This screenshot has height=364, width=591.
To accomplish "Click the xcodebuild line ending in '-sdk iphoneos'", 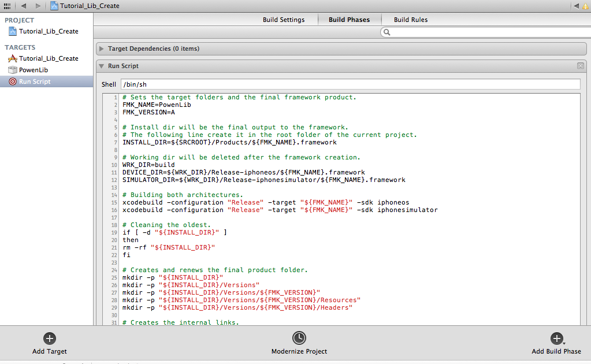I will [x=266, y=202].
